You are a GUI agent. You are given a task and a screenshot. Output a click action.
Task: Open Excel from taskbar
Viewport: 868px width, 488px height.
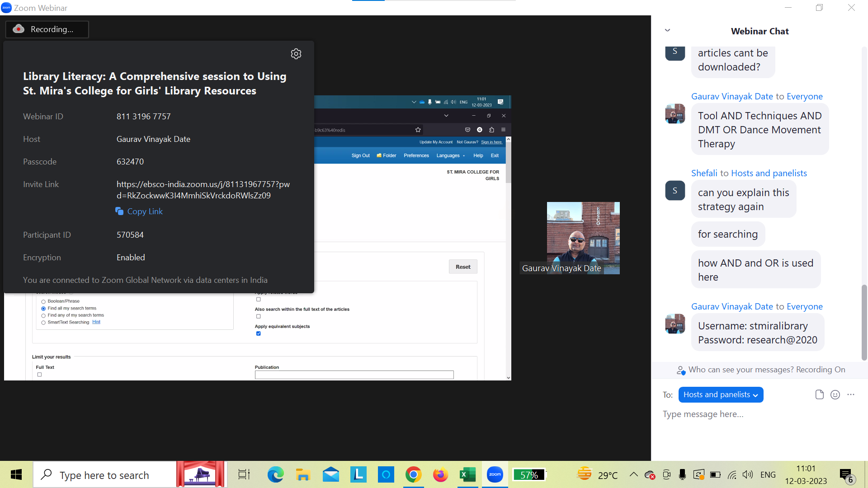tap(467, 474)
